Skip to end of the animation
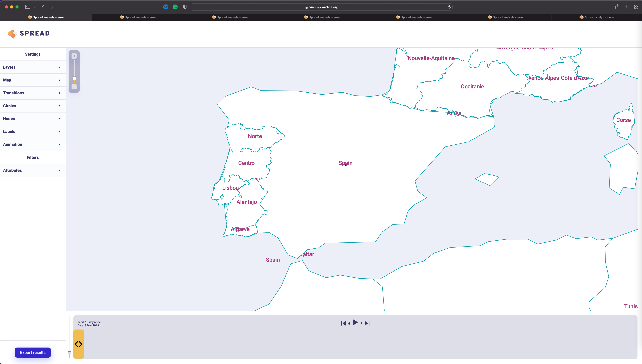The height and width of the screenshot is (364, 642). pos(367,323)
